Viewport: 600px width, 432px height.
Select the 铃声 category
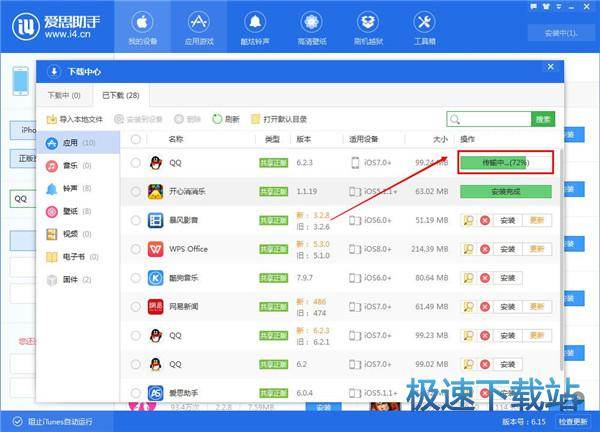point(79,188)
